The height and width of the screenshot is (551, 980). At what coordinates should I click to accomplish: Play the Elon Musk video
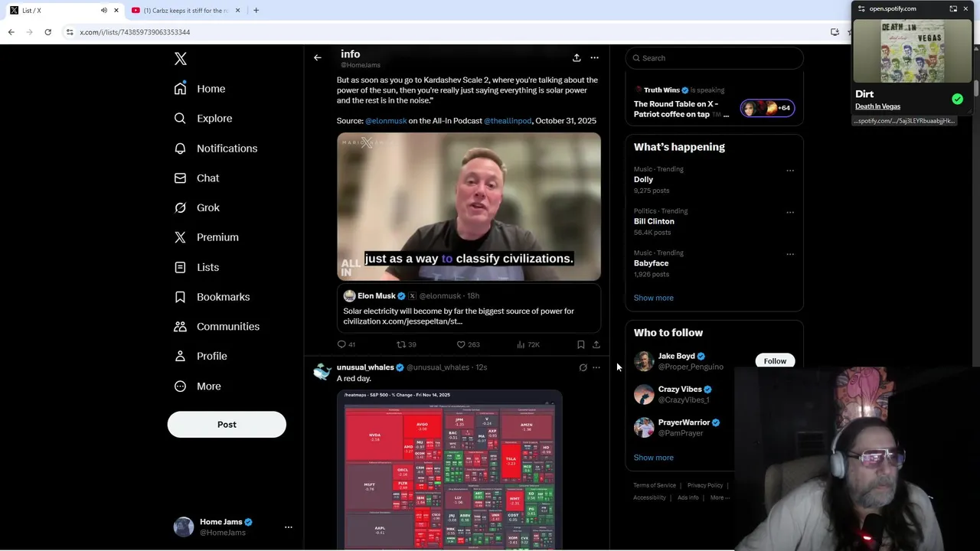pos(469,207)
